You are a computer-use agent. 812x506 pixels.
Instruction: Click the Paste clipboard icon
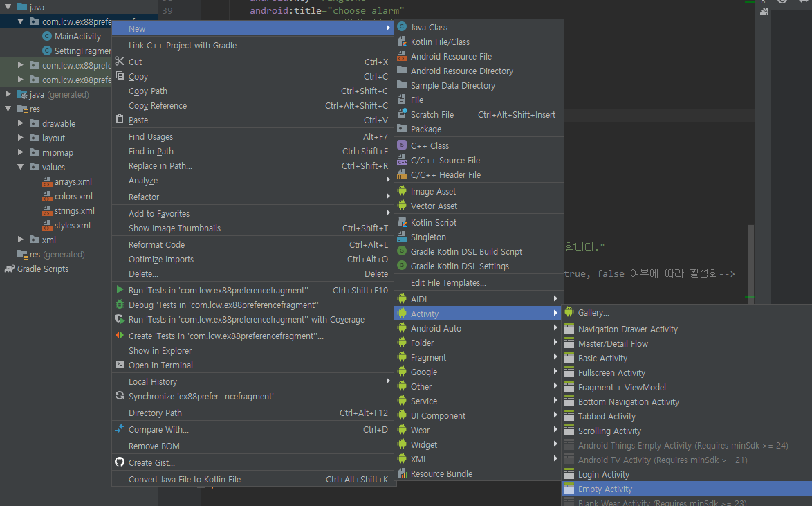pyautogui.click(x=120, y=119)
